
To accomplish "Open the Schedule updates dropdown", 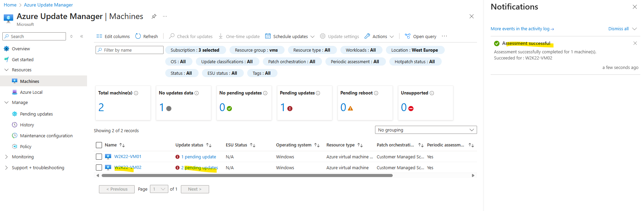I will tap(290, 36).
